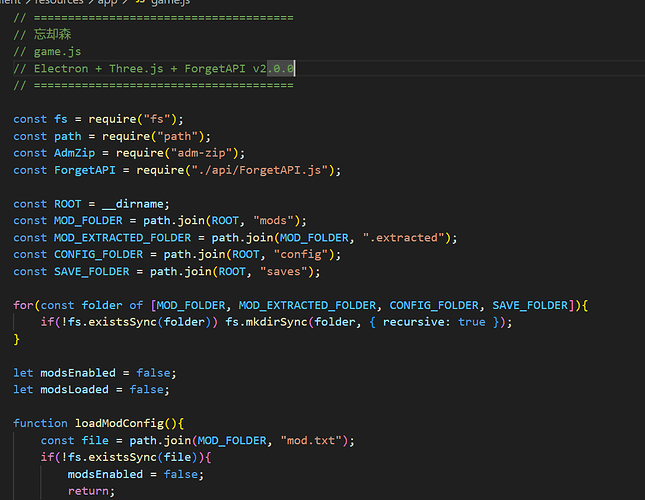Click the "adm-zip" string literal
The width and height of the screenshot is (645, 500).
click(201, 153)
